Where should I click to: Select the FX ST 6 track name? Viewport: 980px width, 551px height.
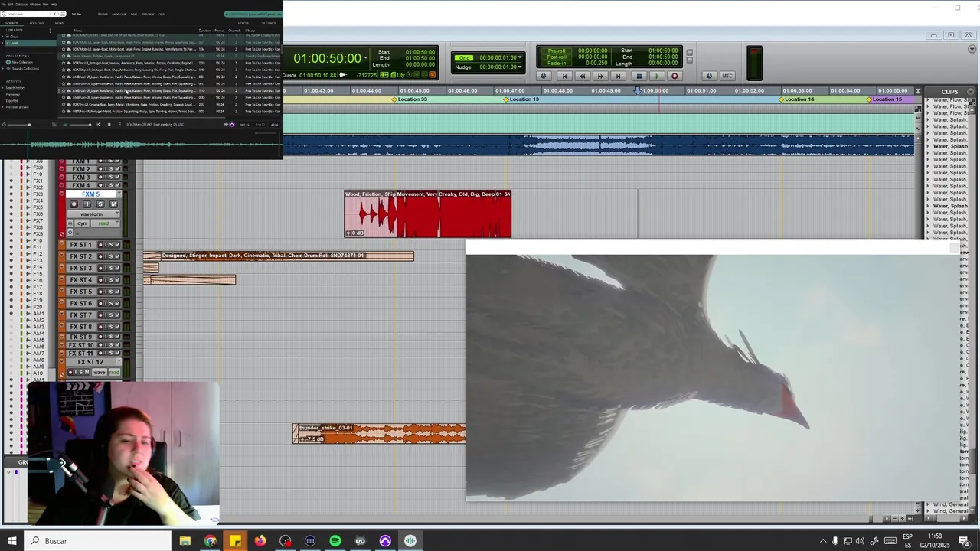(81, 303)
